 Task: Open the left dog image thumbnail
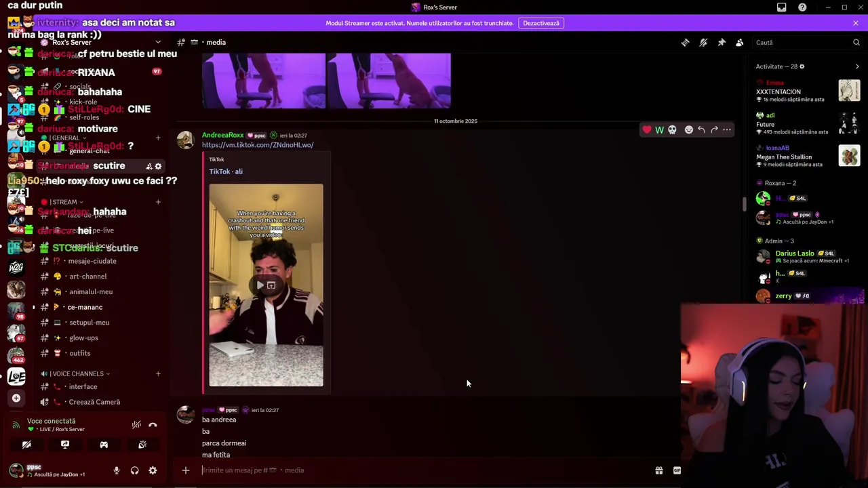(x=264, y=80)
